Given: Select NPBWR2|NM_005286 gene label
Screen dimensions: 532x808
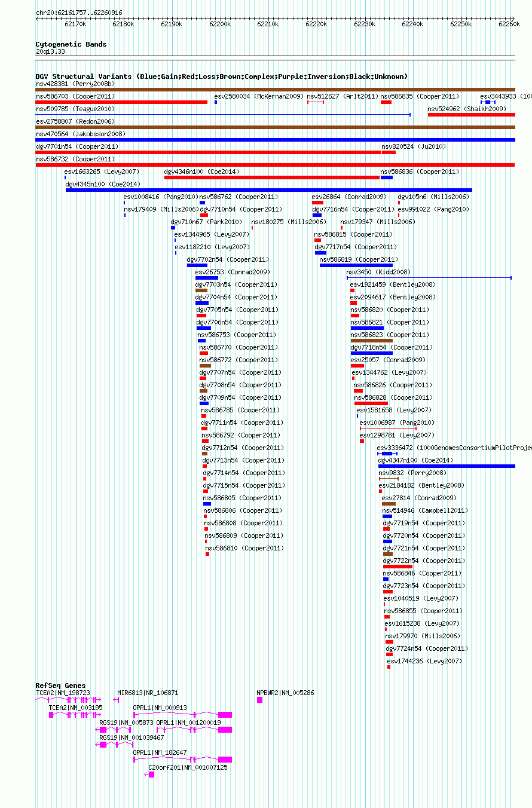Looking at the screenshot, I should tap(285, 693).
